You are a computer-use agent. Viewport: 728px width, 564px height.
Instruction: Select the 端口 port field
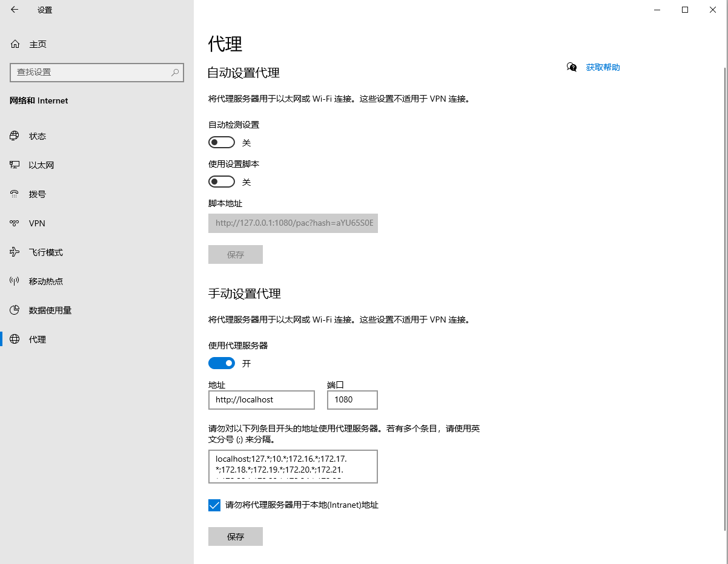point(352,400)
